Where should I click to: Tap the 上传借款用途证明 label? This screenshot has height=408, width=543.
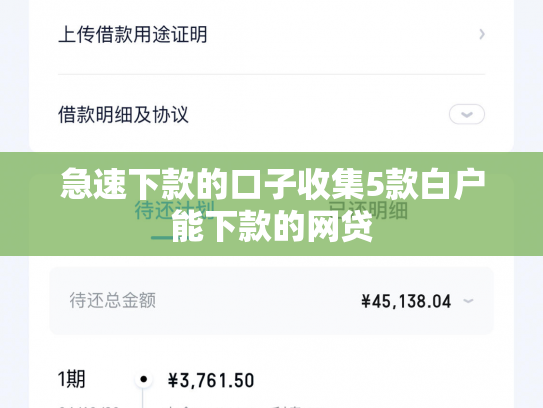click(x=133, y=35)
